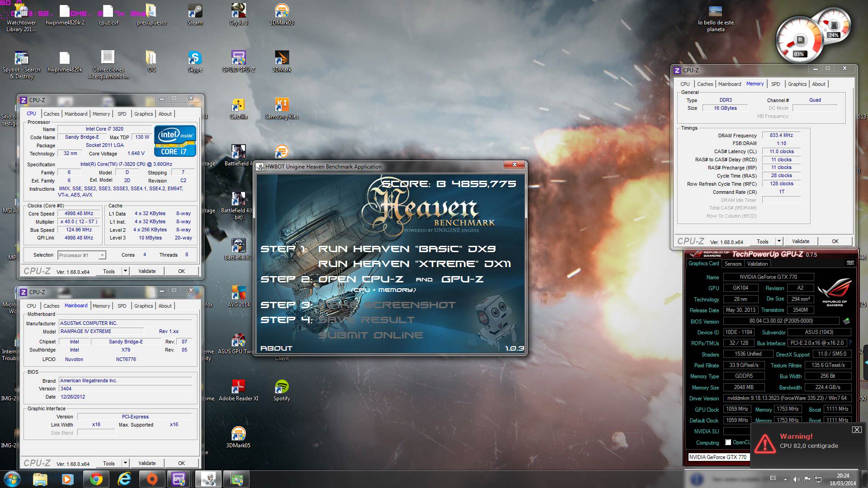Image resolution: width=868 pixels, height=488 pixels.
Task: Click the "833.4 MHz" DRAM Frequency value
Action: (x=781, y=135)
